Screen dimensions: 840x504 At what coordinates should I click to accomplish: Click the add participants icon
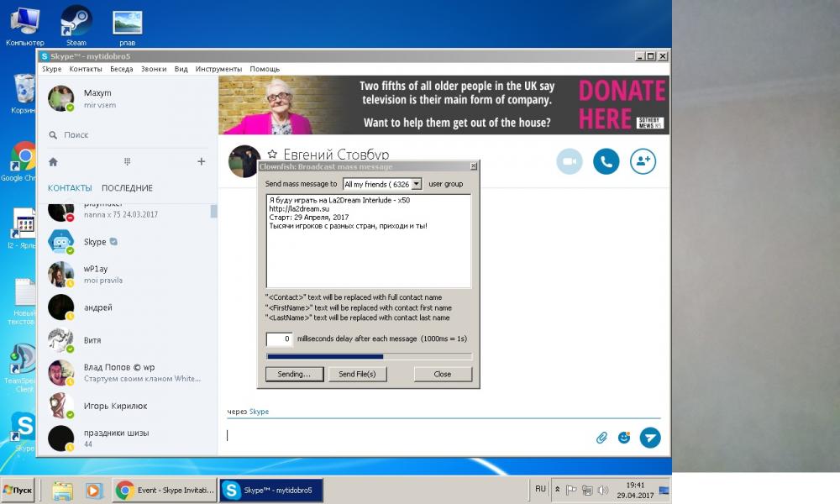[x=643, y=161]
